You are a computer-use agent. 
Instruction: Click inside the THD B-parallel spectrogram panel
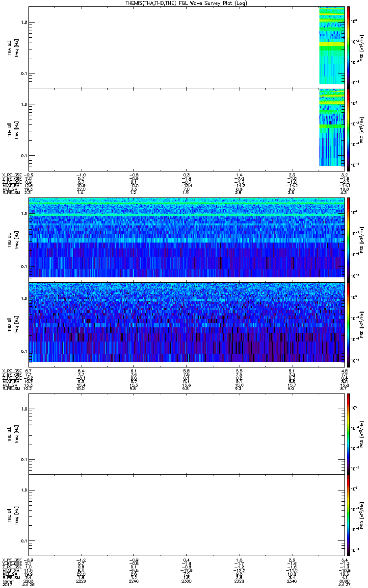[x=186, y=323]
